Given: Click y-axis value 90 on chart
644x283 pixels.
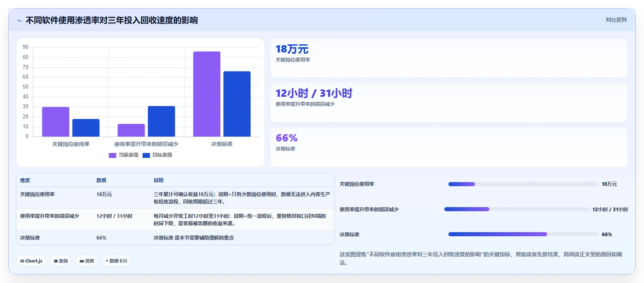Looking at the screenshot, I should pyautogui.click(x=25, y=47).
